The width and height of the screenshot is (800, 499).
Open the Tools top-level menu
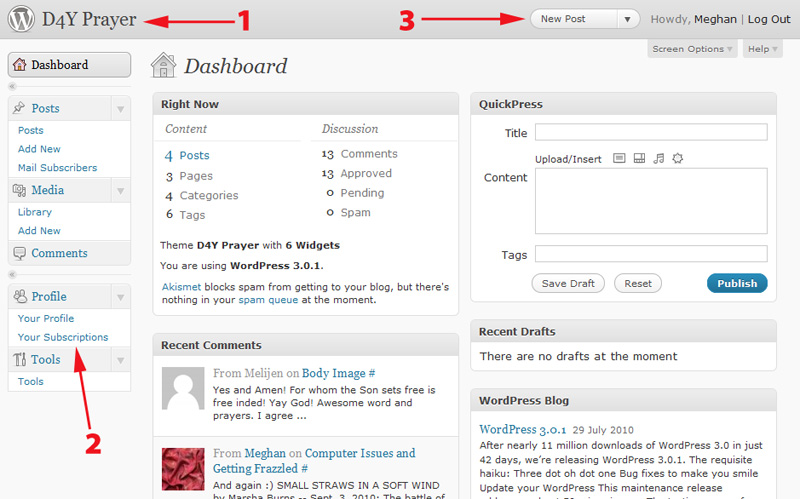click(x=46, y=360)
